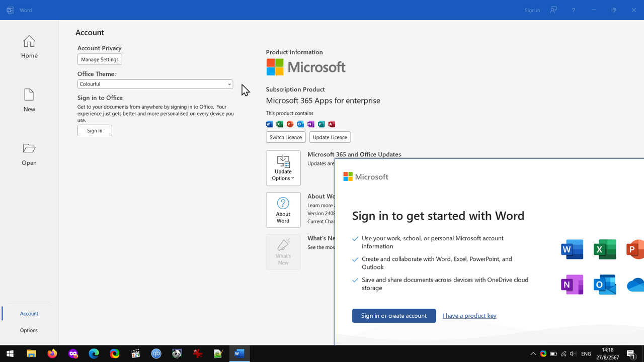This screenshot has height=362, width=644.
Task: Click the 'Account Privacy' heading
Action: 100,48
